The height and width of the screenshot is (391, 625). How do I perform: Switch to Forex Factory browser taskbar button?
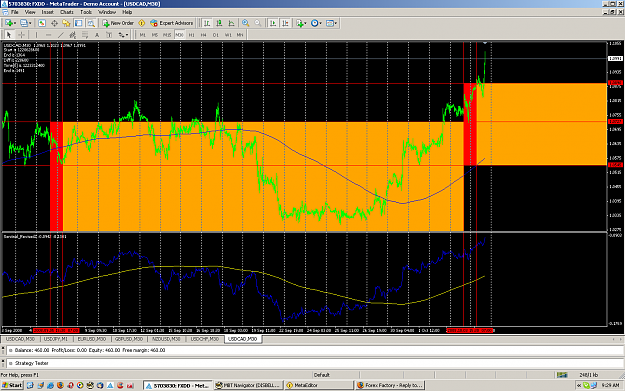click(x=389, y=385)
